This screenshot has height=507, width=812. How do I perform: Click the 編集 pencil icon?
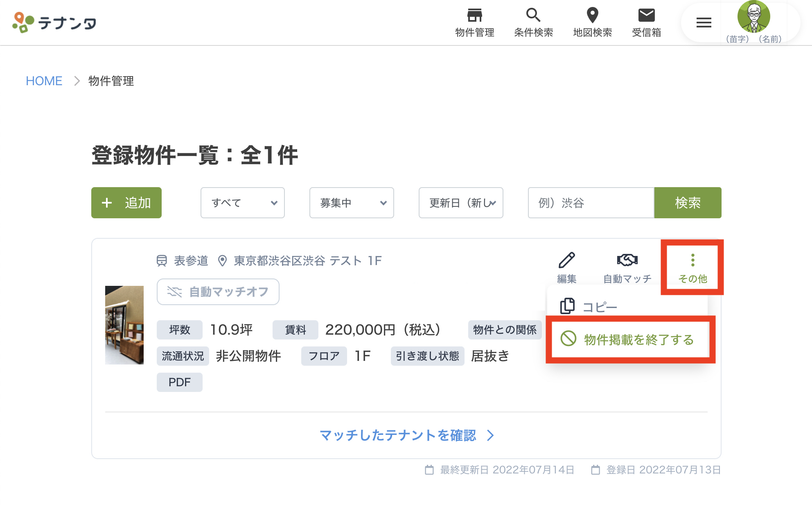(x=566, y=260)
